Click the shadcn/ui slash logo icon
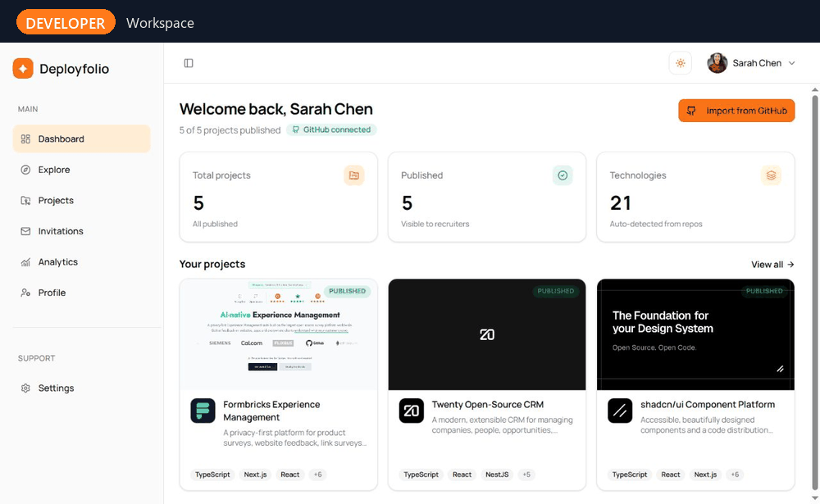The width and height of the screenshot is (820, 504). pos(620,411)
